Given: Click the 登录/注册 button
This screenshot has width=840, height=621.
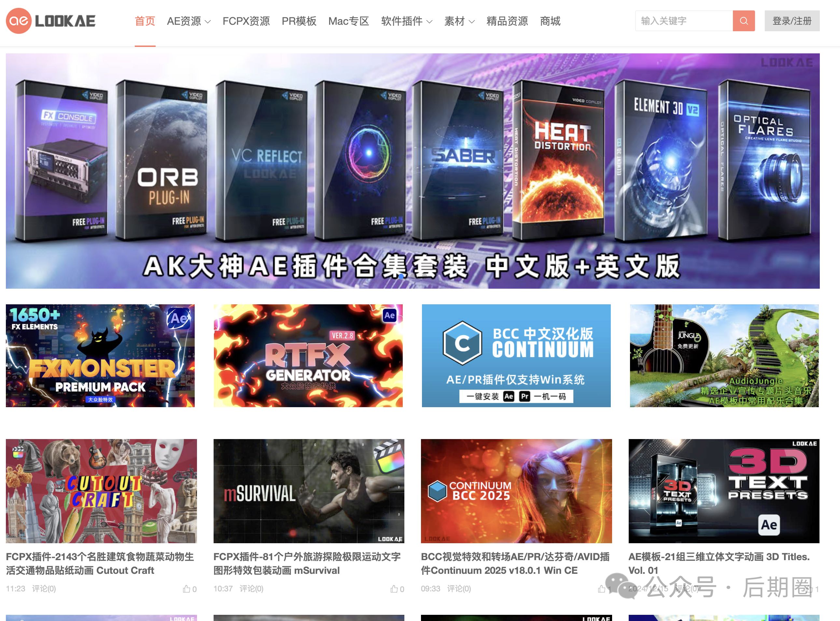Looking at the screenshot, I should [x=791, y=21].
